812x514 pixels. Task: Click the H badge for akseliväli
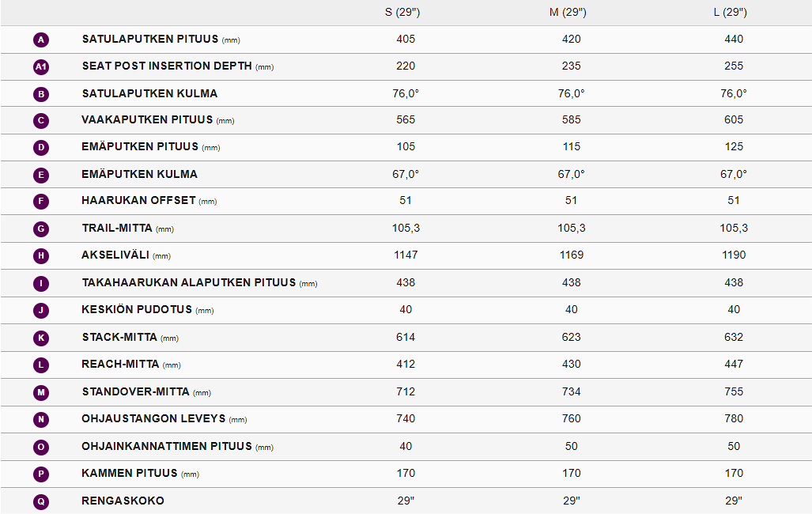pyautogui.click(x=42, y=256)
